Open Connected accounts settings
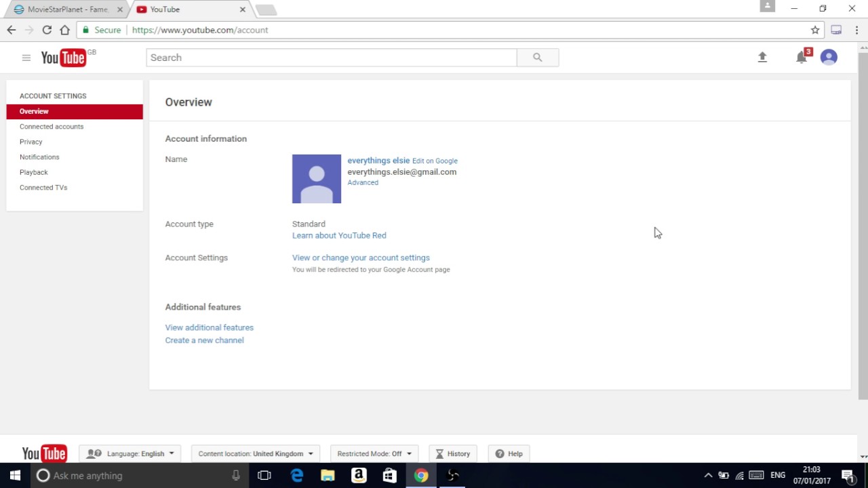 pyautogui.click(x=52, y=127)
